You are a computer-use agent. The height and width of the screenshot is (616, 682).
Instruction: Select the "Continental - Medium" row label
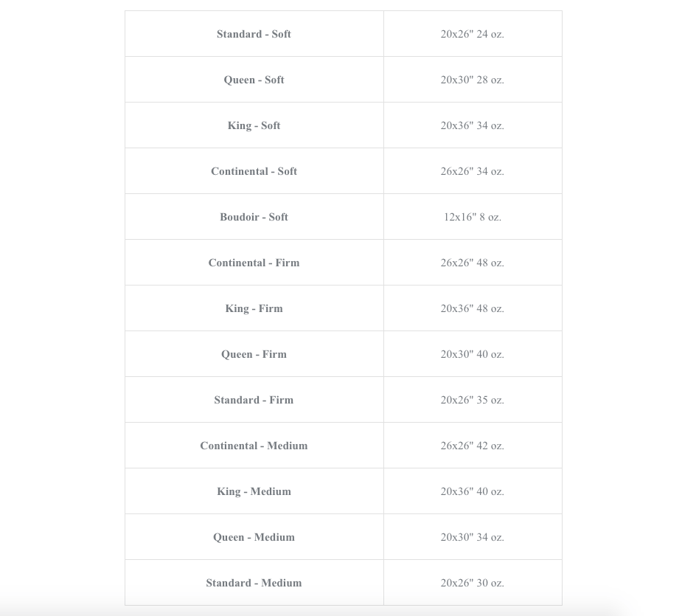[x=254, y=446]
